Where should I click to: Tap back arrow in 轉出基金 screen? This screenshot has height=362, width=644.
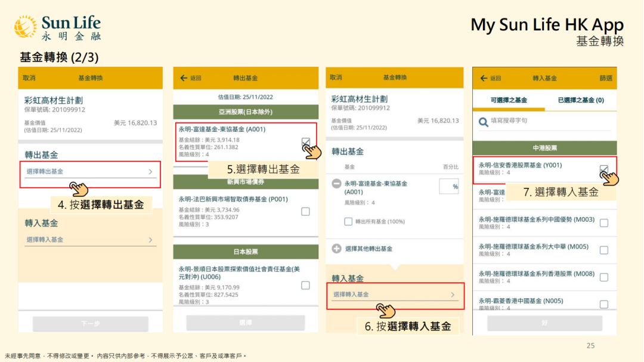click(x=184, y=78)
